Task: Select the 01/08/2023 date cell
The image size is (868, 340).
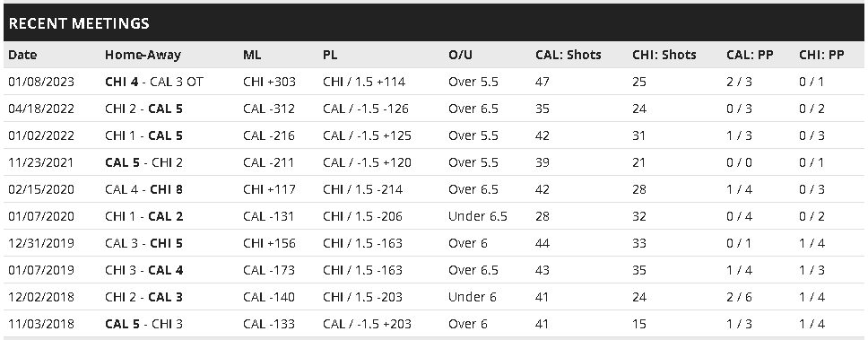Action: (x=41, y=82)
